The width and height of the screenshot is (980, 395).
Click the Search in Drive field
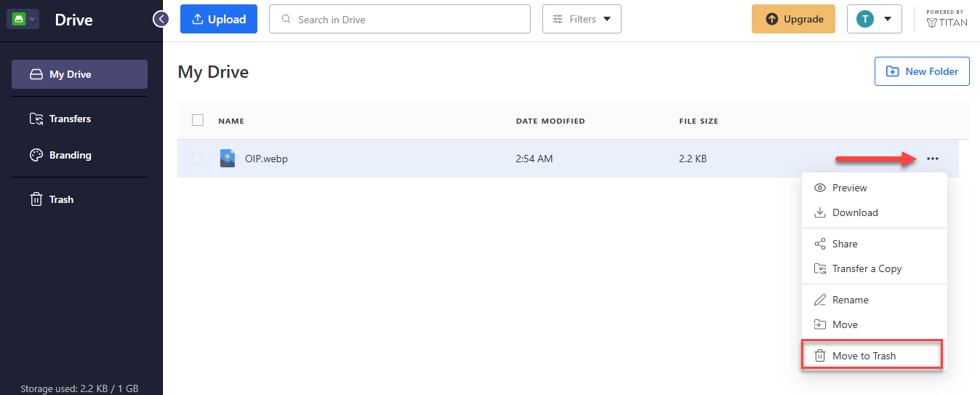coord(400,19)
